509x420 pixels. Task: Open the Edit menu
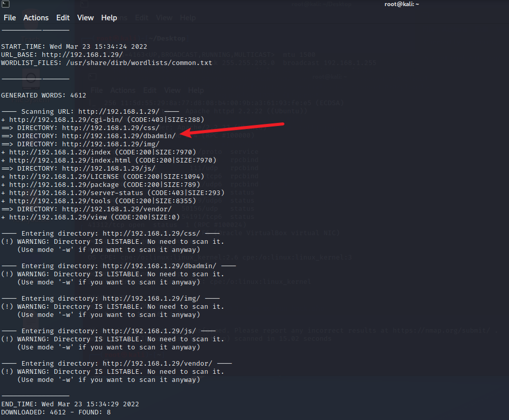63,18
